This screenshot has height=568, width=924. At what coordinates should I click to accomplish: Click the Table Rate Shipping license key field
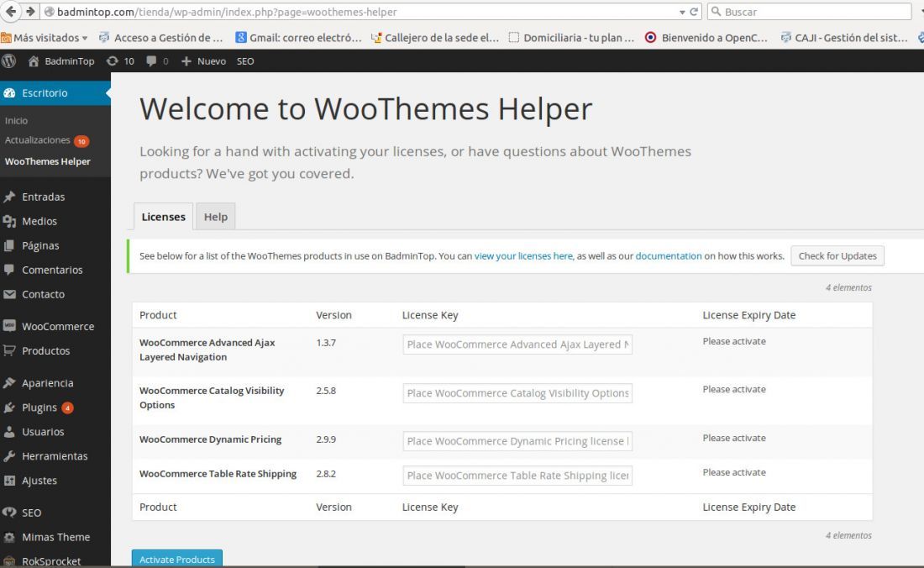click(517, 476)
